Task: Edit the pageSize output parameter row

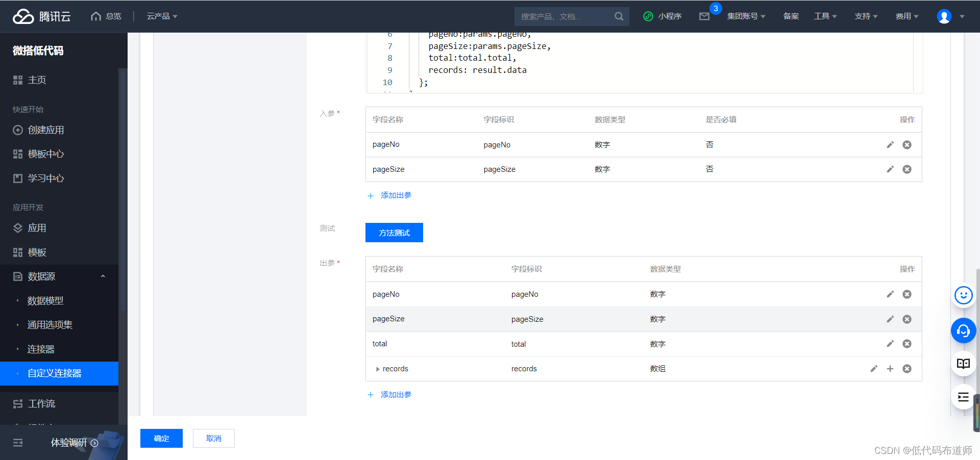Action: point(890,319)
